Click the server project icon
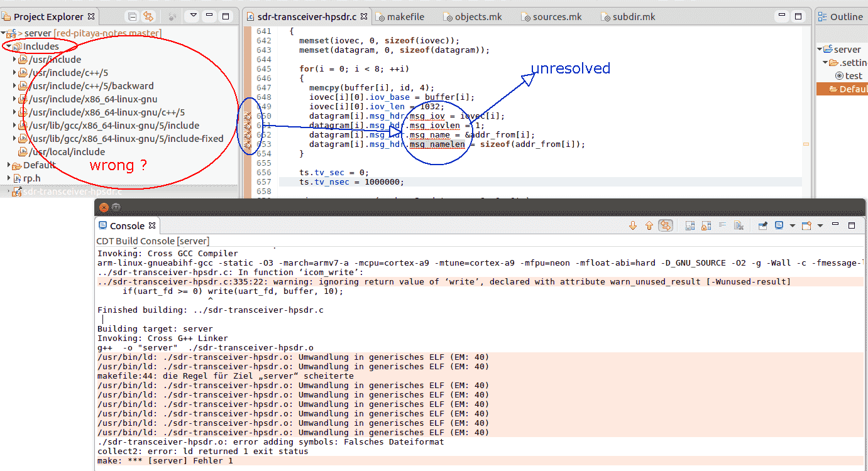 [x=12, y=33]
